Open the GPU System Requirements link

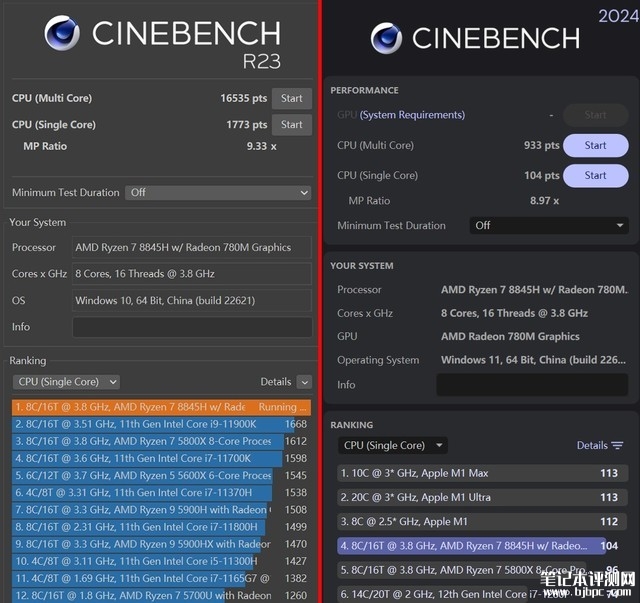(x=412, y=115)
